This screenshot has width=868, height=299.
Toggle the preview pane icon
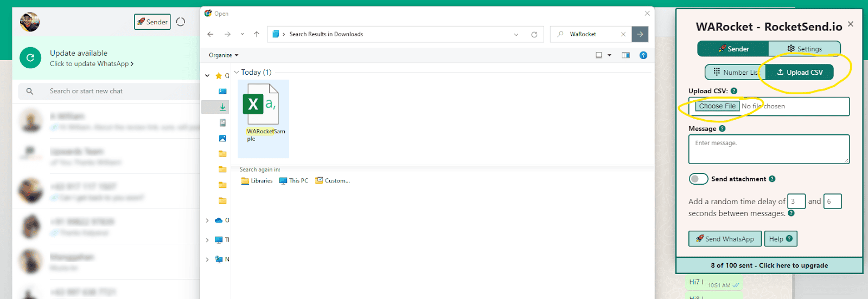[x=626, y=55]
